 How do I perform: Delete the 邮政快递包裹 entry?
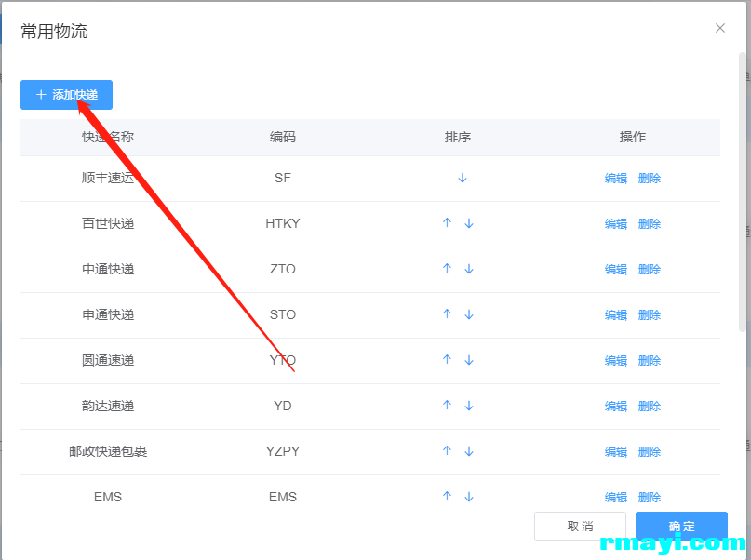(x=650, y=452)
